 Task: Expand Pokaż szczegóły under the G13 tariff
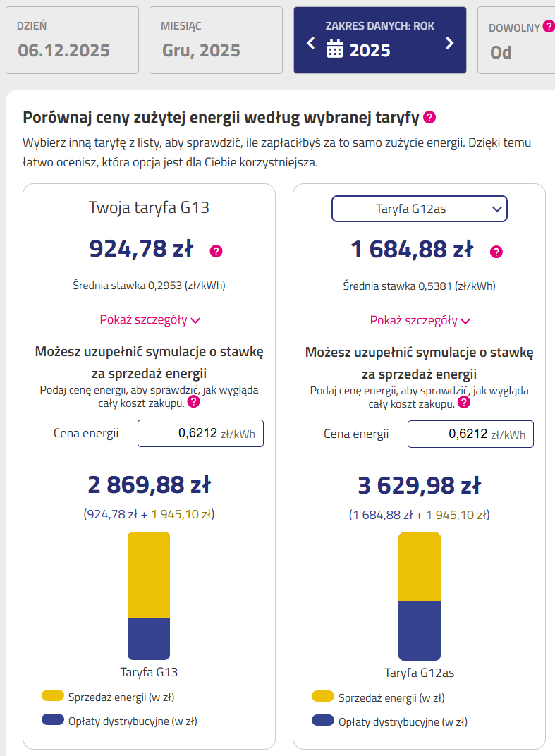150,319
